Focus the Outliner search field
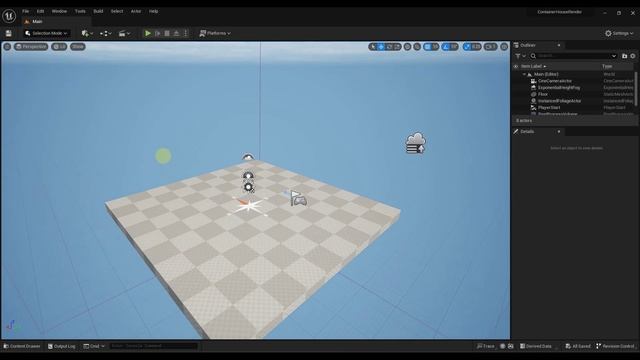The height and width of the screenshot is (360, 640). (573, 56)
